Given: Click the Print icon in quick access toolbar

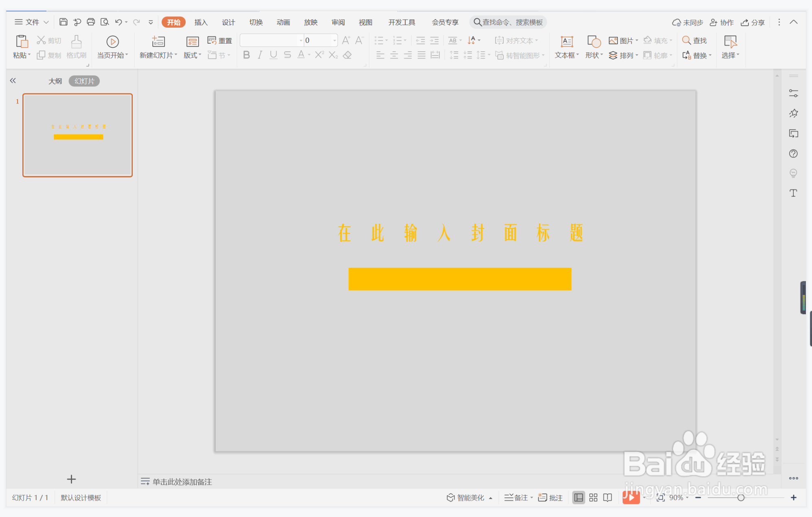Looking at the screenshot, I should click(91, 22).
